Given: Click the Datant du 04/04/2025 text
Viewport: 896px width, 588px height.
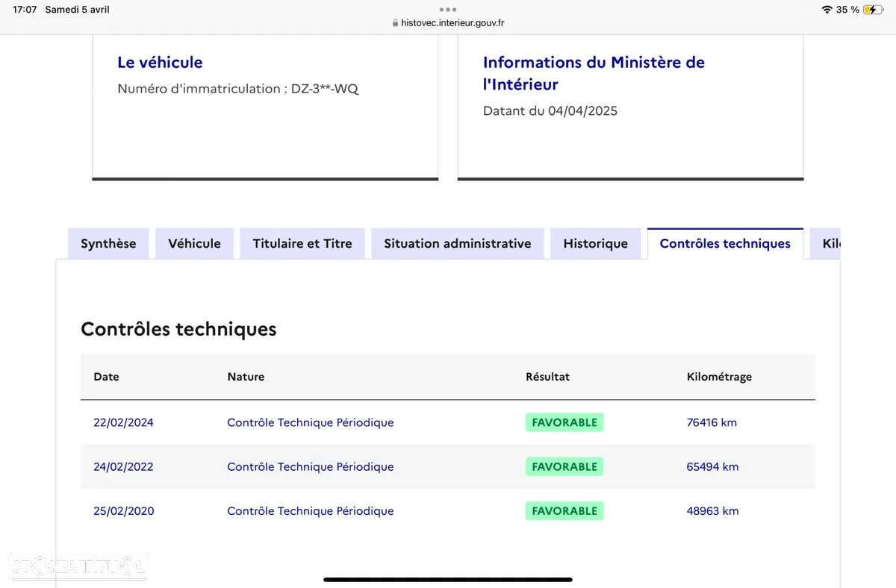Looking at the screenshot, I should click(x=550, y=111).
